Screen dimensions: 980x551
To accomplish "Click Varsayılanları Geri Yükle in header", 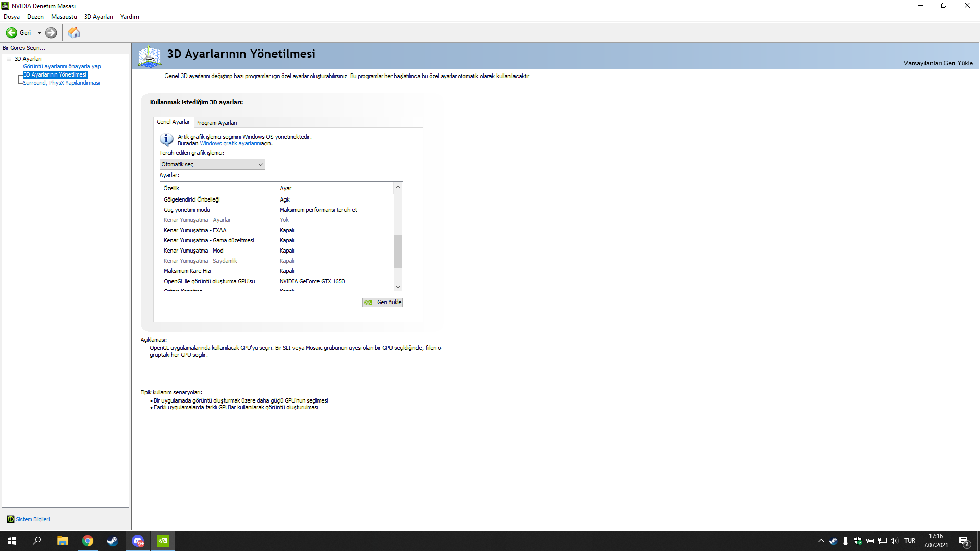I will (938, 63).
